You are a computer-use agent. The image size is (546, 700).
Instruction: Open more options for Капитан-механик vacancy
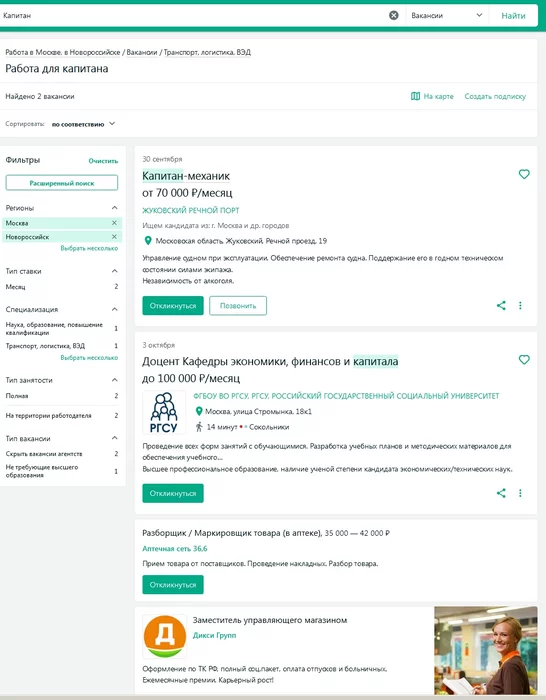(x=520, y=305)
